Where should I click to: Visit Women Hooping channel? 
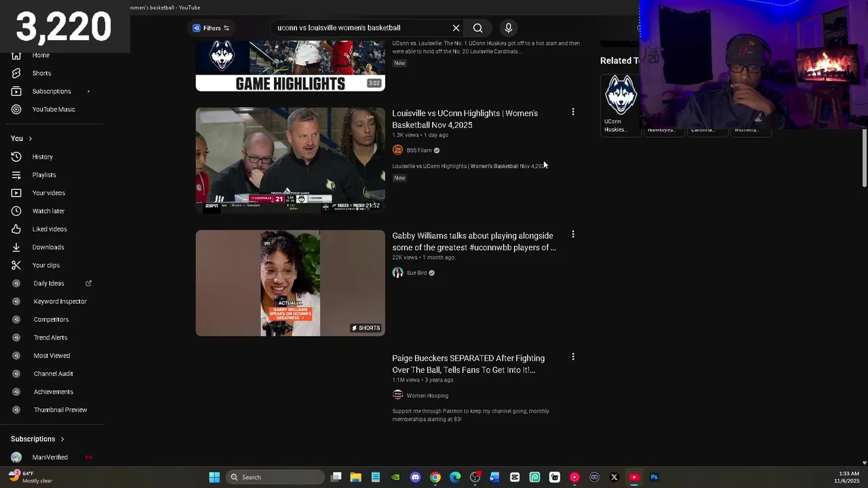point(427,396)
